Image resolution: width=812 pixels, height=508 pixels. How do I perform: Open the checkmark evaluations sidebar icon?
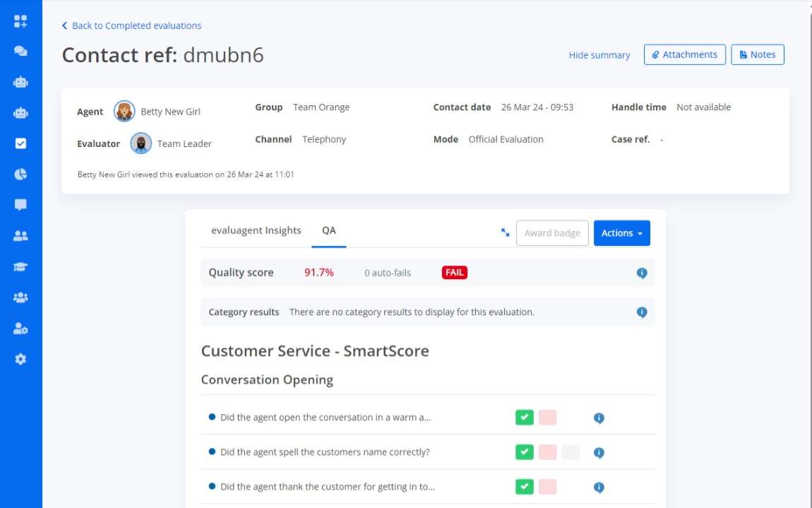tap(20, 143)
